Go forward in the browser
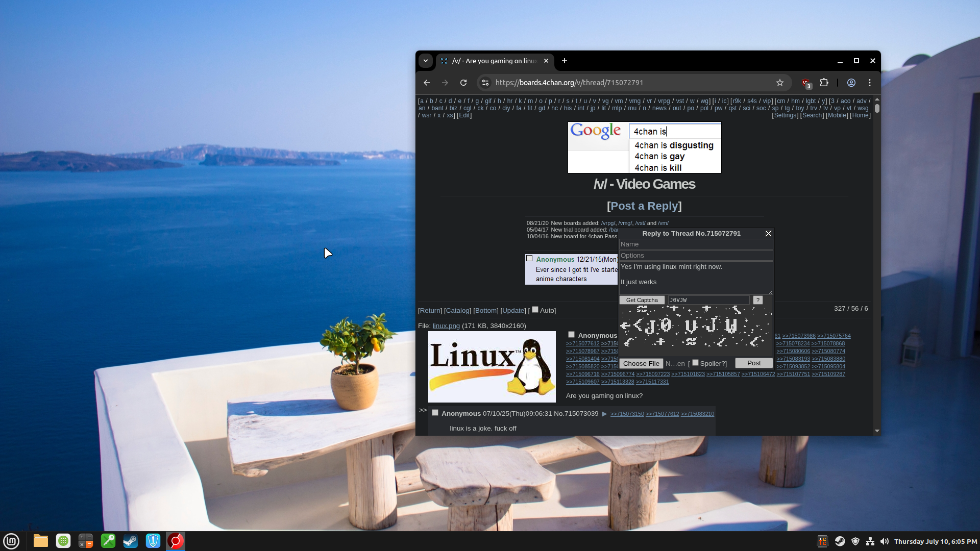Screen dimensions: 980x551 point(445,83)
